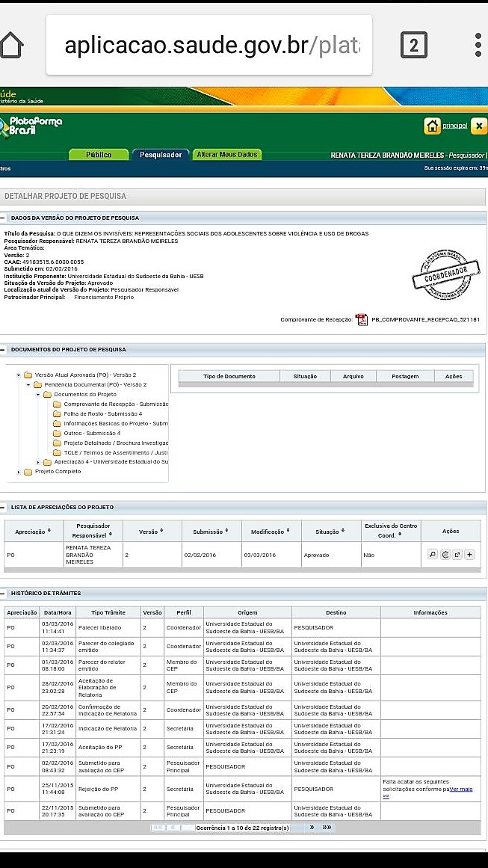Go to next page of trâmites records

coord(312,828)
